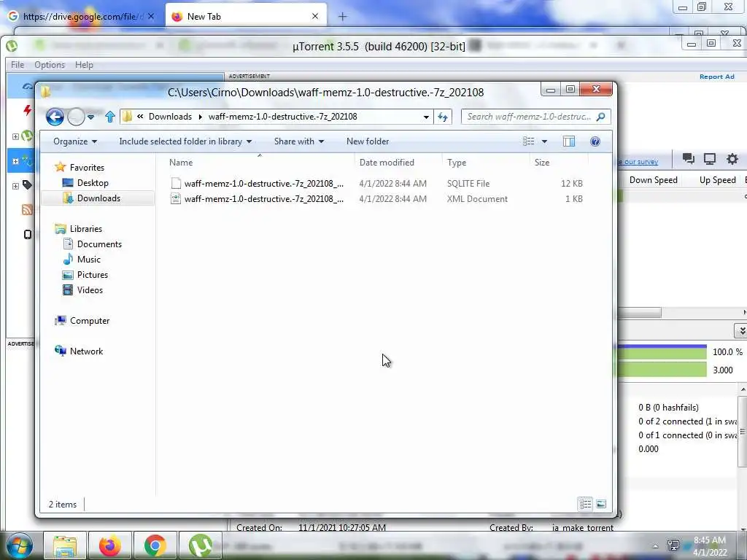Open the Organize menu
This screenshot has height=560, width=747.
click(75, 141)
